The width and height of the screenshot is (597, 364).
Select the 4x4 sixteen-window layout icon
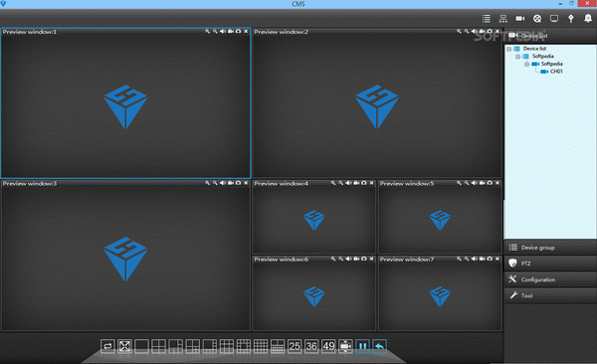261,346
